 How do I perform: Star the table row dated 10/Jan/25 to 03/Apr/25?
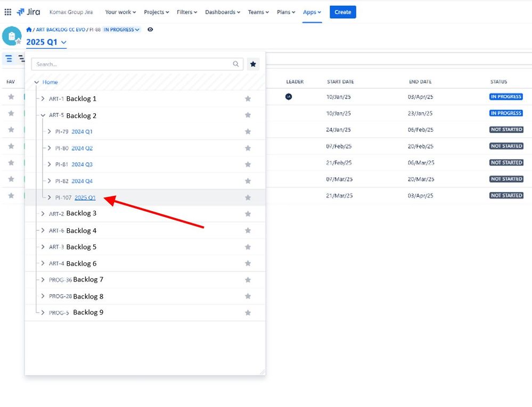pyautogui.click(x=11, y=97)
